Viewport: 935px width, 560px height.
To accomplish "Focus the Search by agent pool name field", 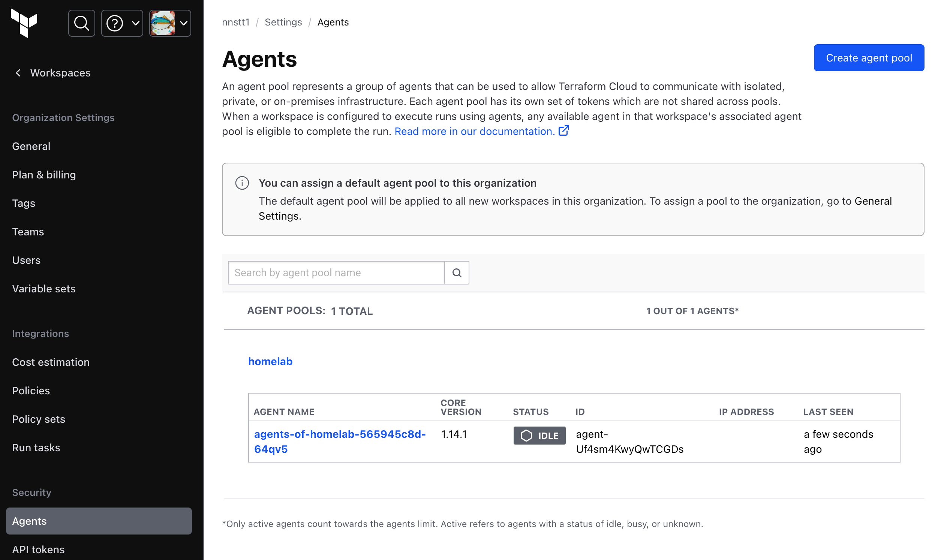I will 336,273.
